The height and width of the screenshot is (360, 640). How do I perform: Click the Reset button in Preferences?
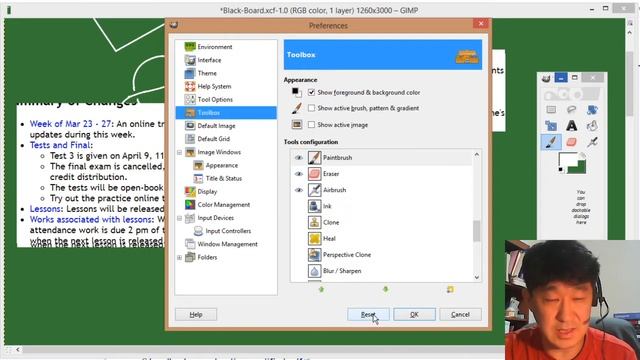click(368, 315)
